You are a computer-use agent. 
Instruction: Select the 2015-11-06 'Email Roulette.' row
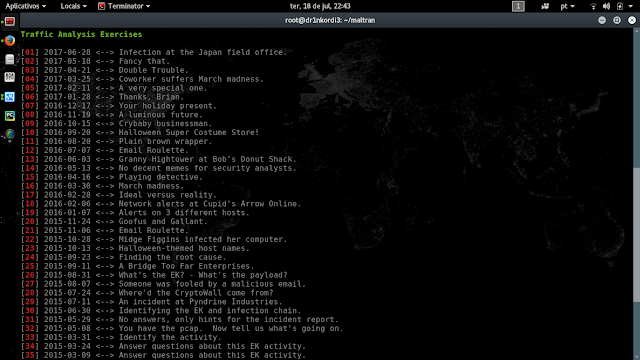(x=104, y=231)
